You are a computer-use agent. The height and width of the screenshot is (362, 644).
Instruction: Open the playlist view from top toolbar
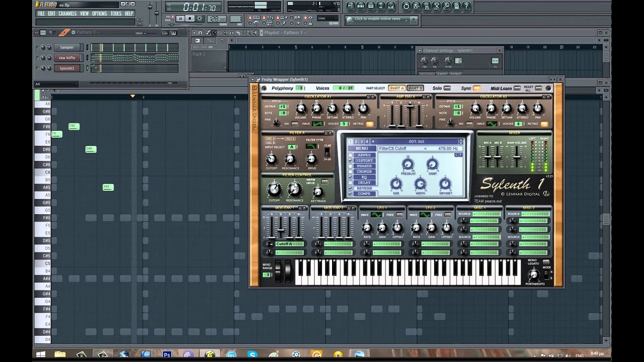click(x=351, y=6)
